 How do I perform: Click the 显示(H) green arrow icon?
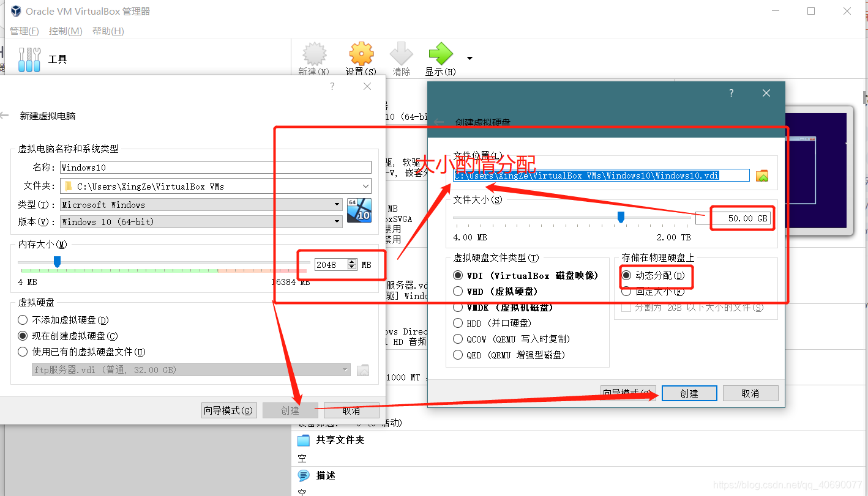click(x=441, y=54)
